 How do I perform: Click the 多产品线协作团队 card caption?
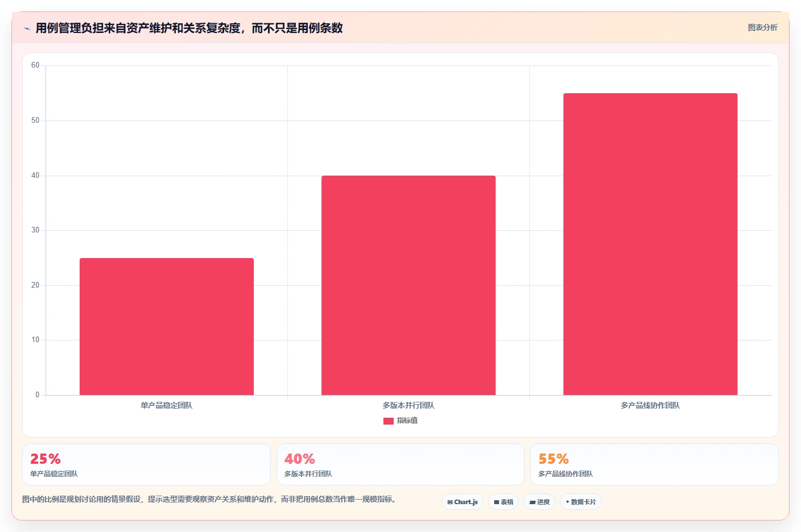pos(565,473)
